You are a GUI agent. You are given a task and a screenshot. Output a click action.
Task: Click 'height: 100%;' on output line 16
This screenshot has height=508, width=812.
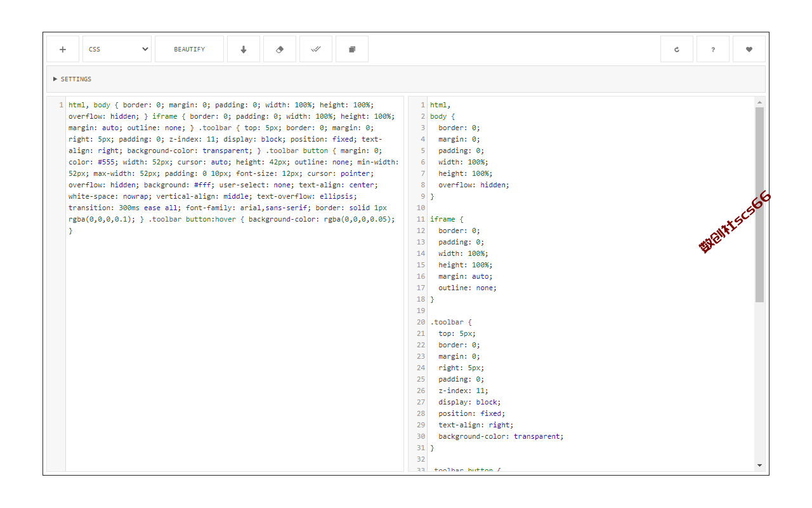[x=466, y=265]
